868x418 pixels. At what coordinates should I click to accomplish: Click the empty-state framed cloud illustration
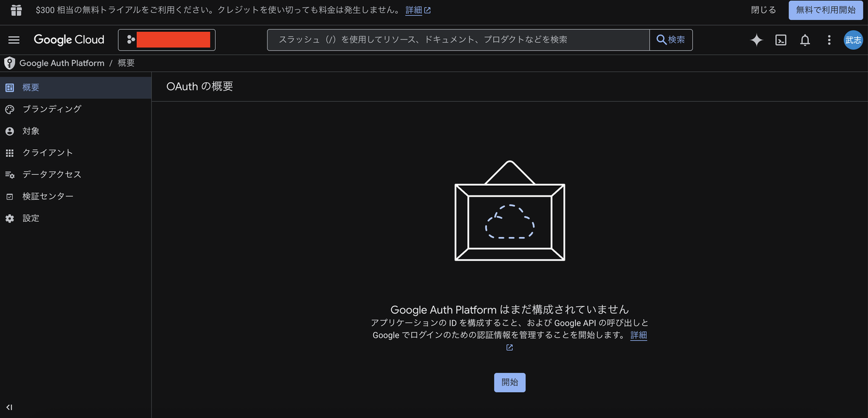[510, 211]
